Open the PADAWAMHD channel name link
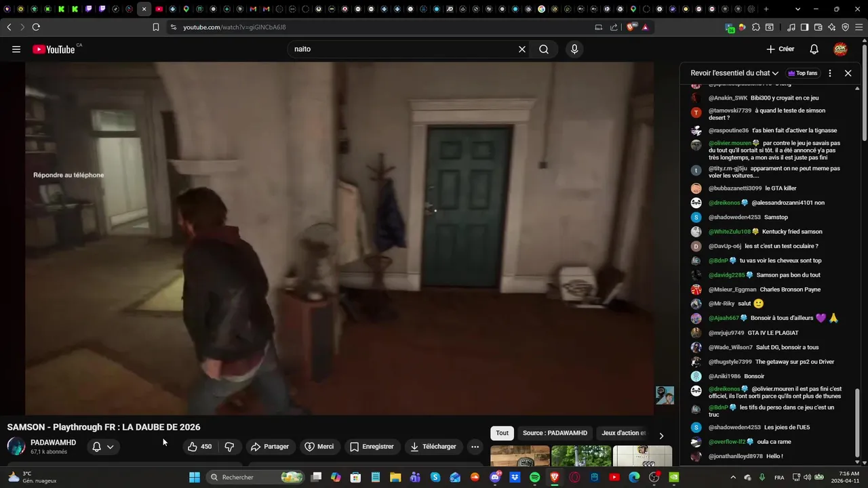This screenshot has height=488, width=868. tap(53, 443)
